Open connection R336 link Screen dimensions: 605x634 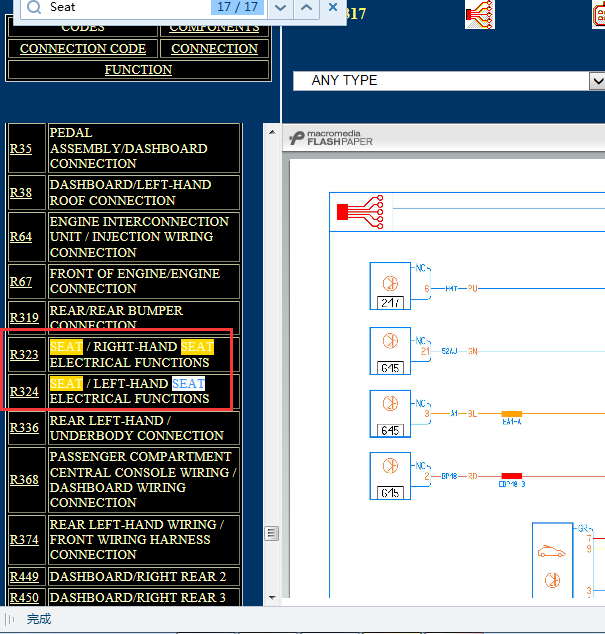pos(24,427)
